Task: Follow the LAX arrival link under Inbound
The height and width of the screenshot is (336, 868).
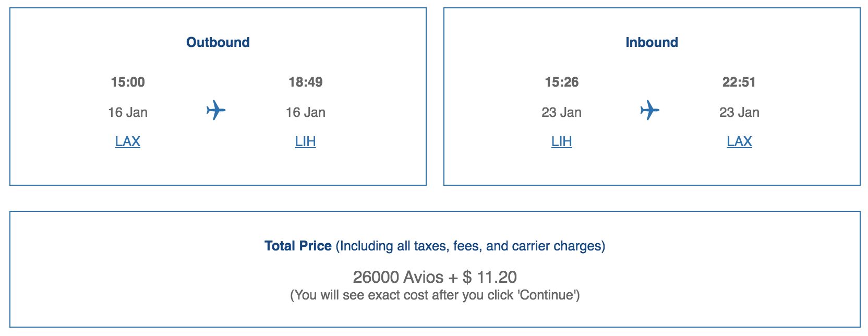Action: (x=739, y=141)
